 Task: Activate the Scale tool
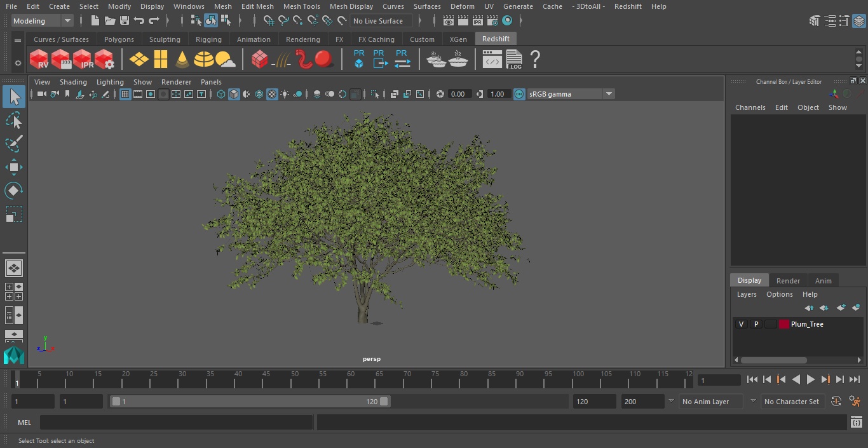pyautogui.click(x=13, y=214)
